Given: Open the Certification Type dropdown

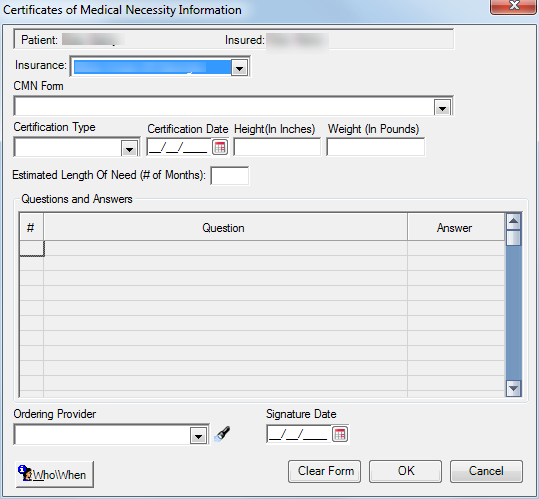Looking at the screenshot, I should [x=130, y=149].
